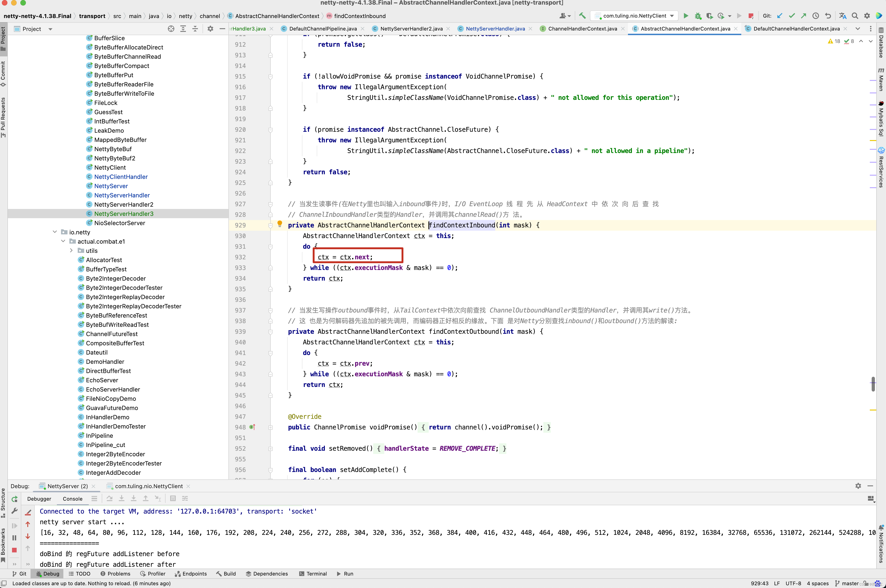Image resolution: width=886 pixels, height=588 pixels.
Task: Stop the debug session red square
Action: coord(14,550)
